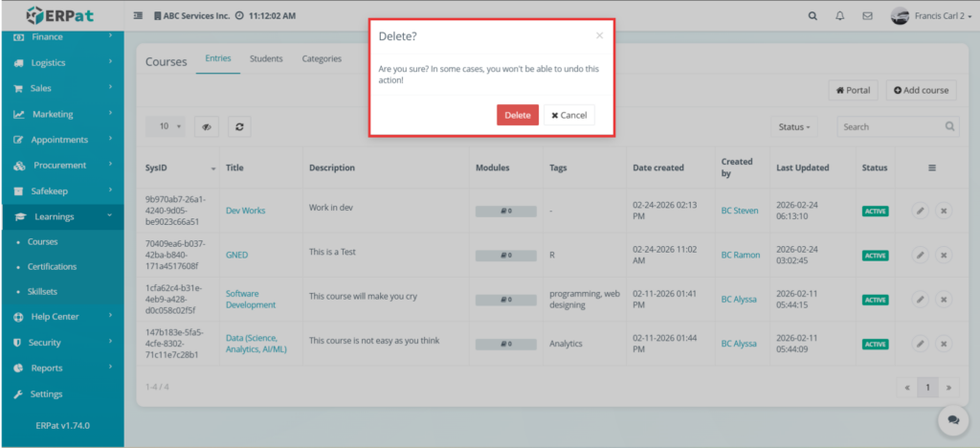980x448 pixels.
Task: Click the refresh table icon
Action: point(239,126)
